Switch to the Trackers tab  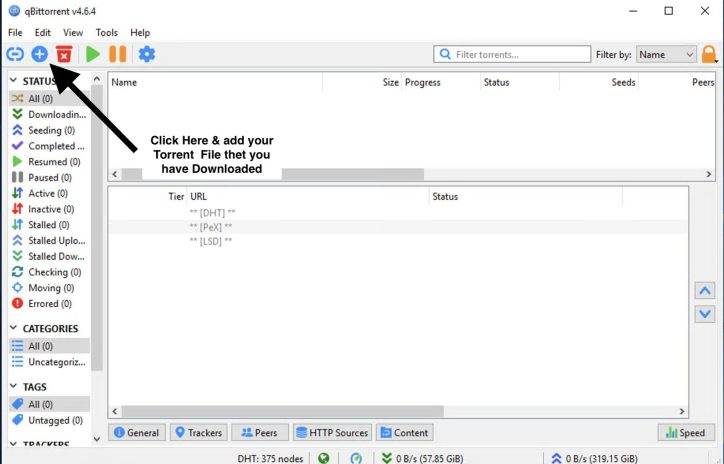(199, 433)
